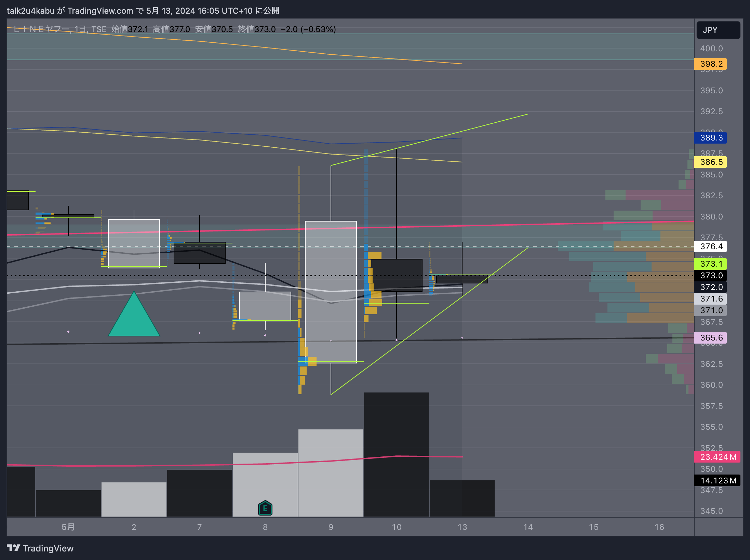Viewport: 750px width, 560px height.
Task: Select the white candlestick on May 2
Action: 134,243
